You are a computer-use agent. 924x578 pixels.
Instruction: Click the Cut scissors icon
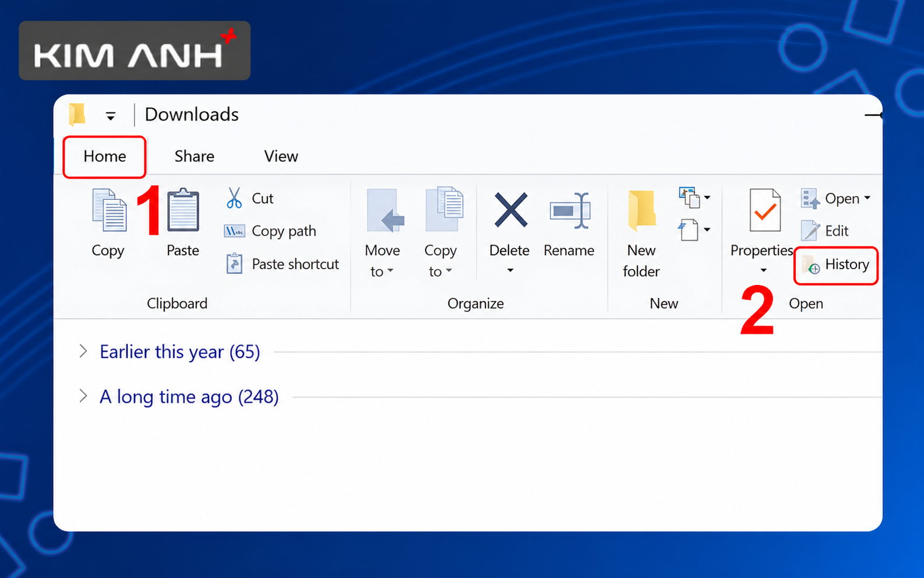click(234, 198)
